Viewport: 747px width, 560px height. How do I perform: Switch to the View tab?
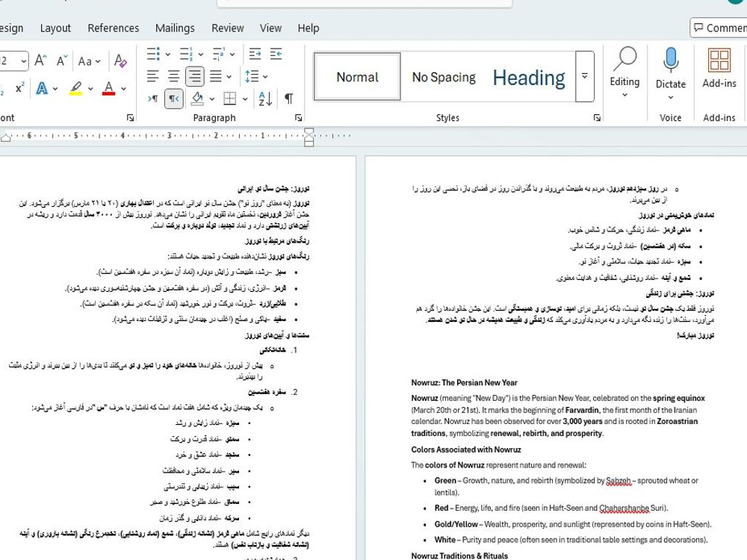coord(270,28)
